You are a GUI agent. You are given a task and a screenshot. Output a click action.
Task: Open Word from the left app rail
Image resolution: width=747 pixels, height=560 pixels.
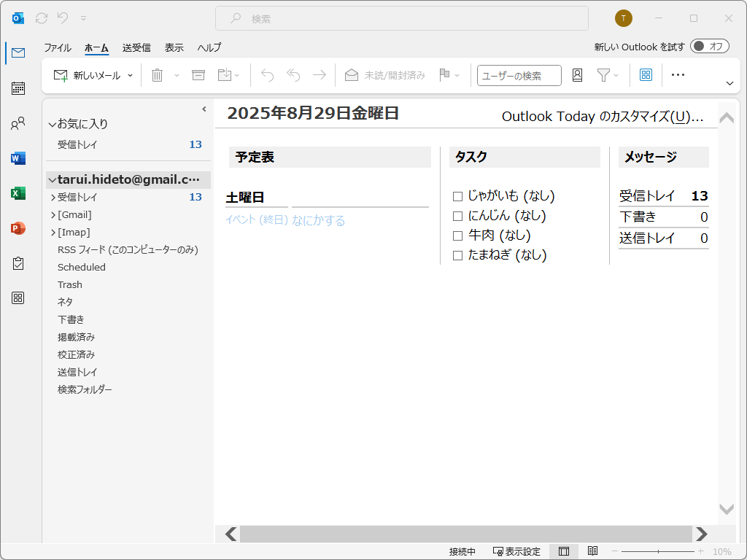click(18, 157)
